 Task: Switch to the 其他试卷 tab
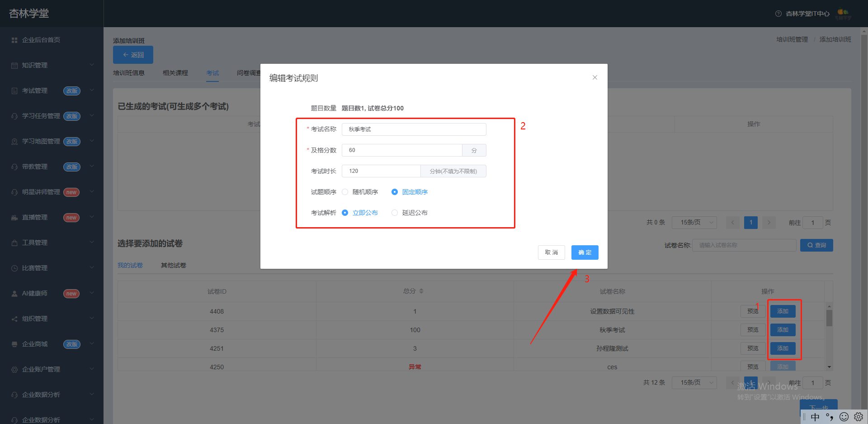(x=174, y=265)
